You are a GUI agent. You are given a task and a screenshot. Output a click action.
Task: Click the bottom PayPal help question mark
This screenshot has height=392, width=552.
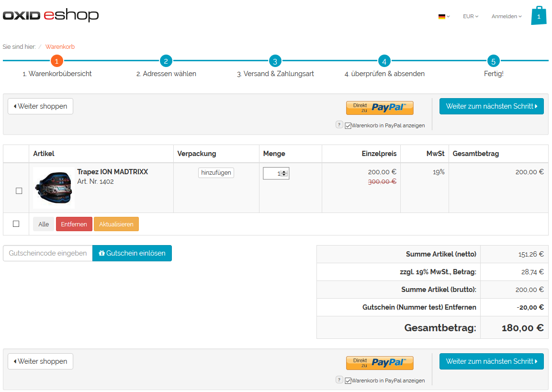(339, 380)
